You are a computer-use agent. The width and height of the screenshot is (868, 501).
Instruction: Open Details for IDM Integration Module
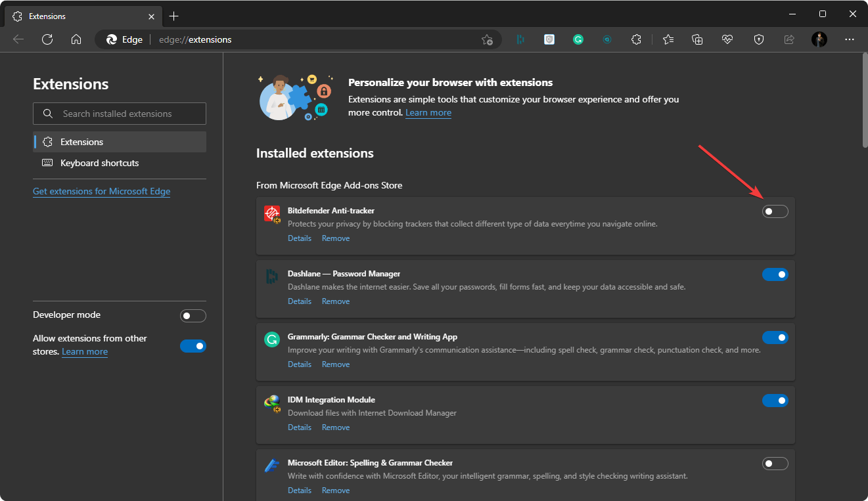click(300, 427)
